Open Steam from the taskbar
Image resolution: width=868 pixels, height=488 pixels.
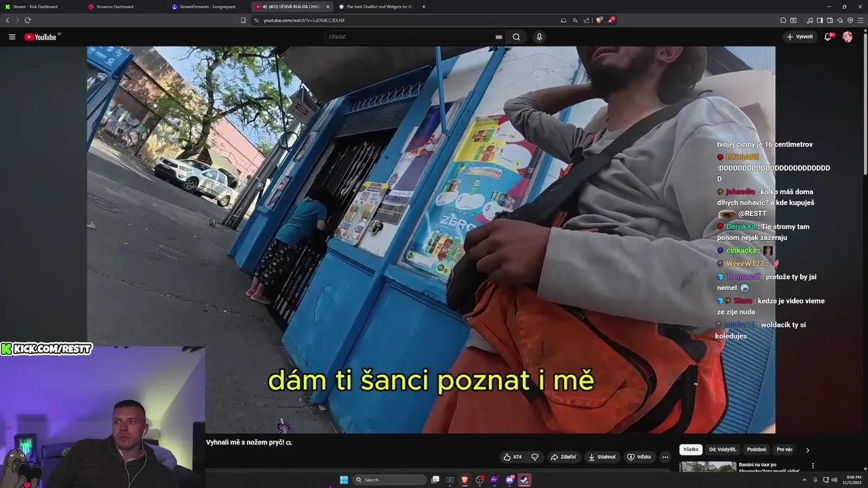point(524,480)
